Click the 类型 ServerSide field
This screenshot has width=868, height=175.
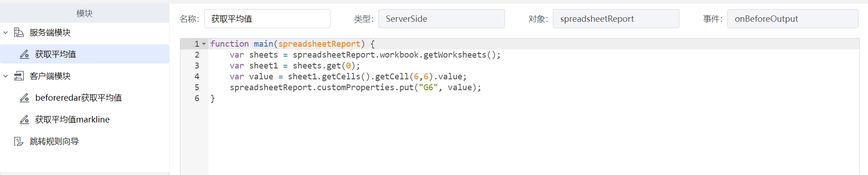[442, 19]
